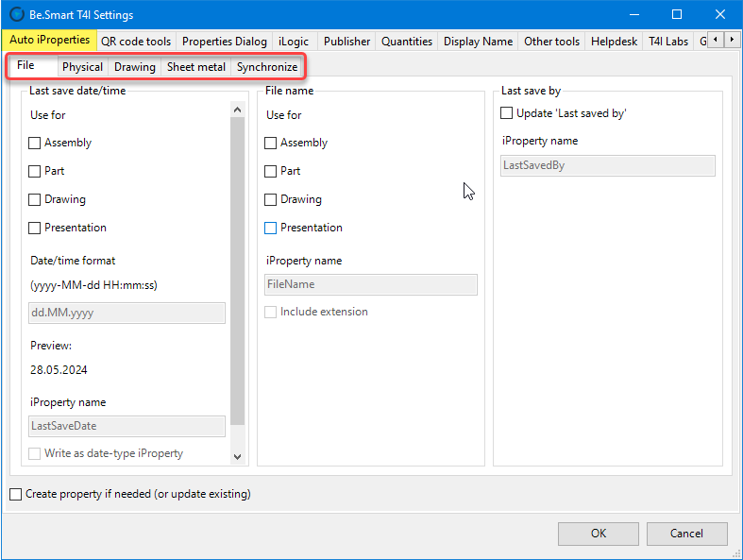Toggle Update 'Last saved by' checkbox
The image size is (743, 560).
pos(507,113)
